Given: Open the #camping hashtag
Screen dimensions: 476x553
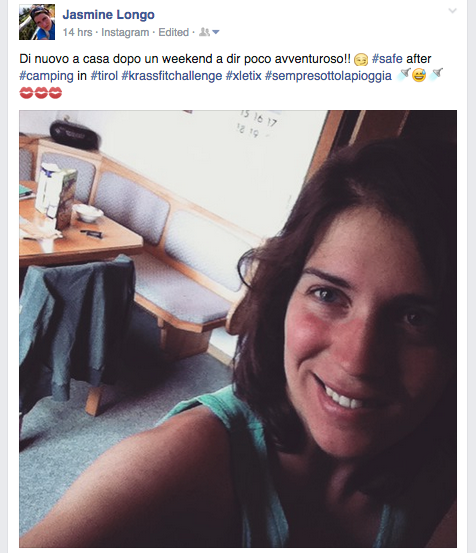Looking at the screenshot, I should click(x=46, y=76).
